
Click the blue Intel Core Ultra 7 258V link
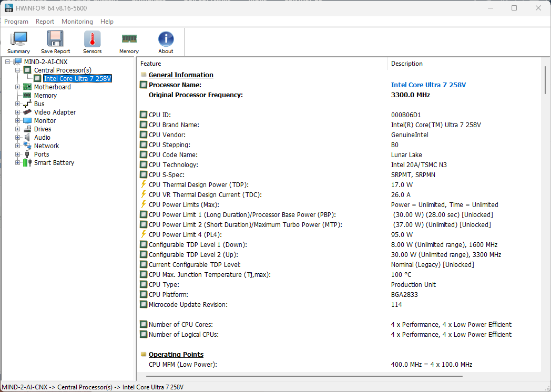click(428, 85)
